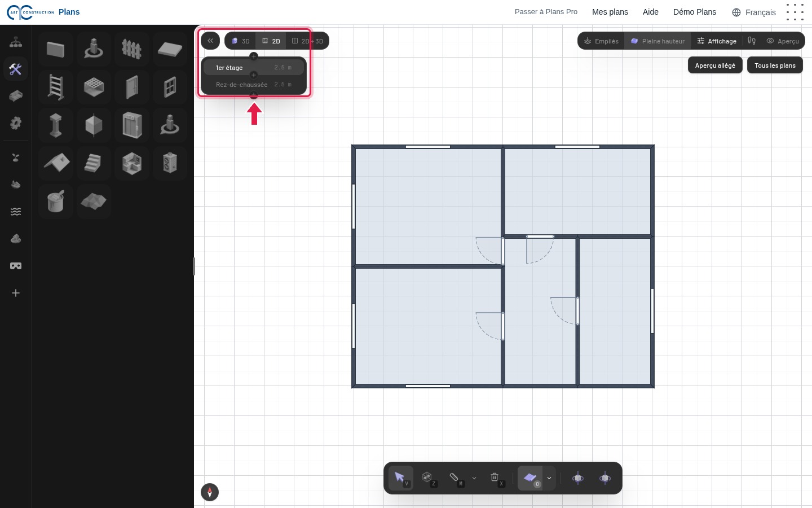Open the Affichage display settings
This screenshot has height=508, width=812.
click(717, 41)
